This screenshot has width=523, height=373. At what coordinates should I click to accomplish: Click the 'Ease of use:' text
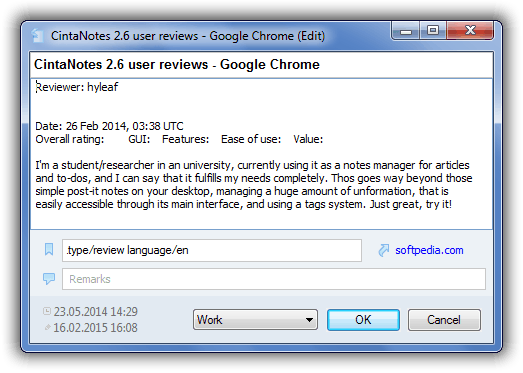pyautogui.click(x=251, y=139)
